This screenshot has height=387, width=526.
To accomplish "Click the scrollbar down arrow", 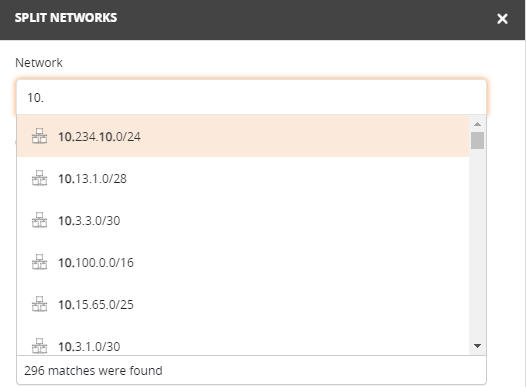I will (477, 346).
